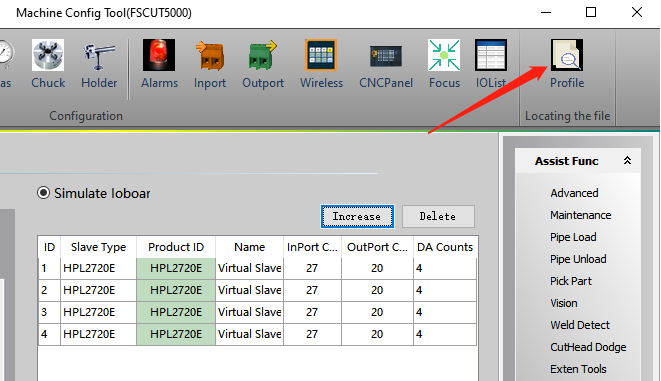Select Virtual Slave name in row 4
Viewport: 661px width, 381px height.
[250, 334]
